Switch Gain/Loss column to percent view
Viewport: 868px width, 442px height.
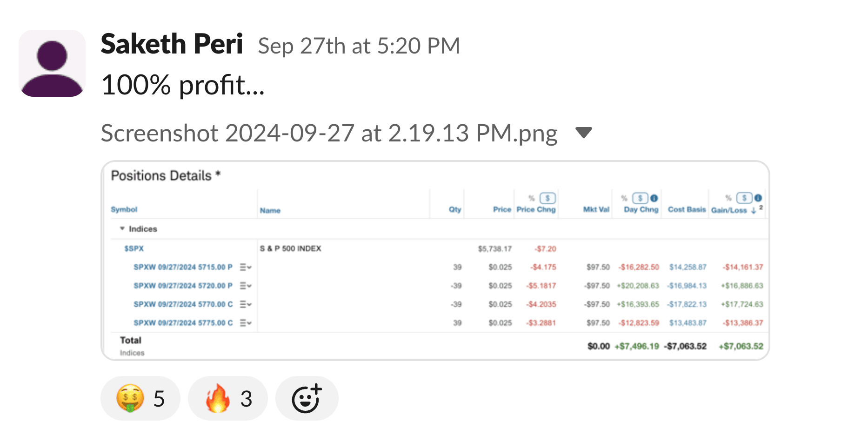[x=728, y=198]
